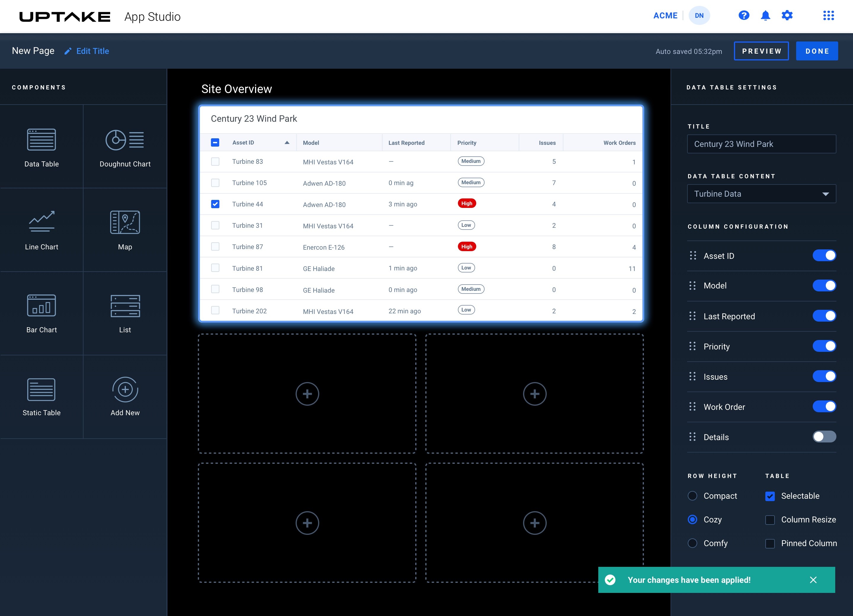
Task: Open the help question mark icon
Action: [x=743, y=15]
